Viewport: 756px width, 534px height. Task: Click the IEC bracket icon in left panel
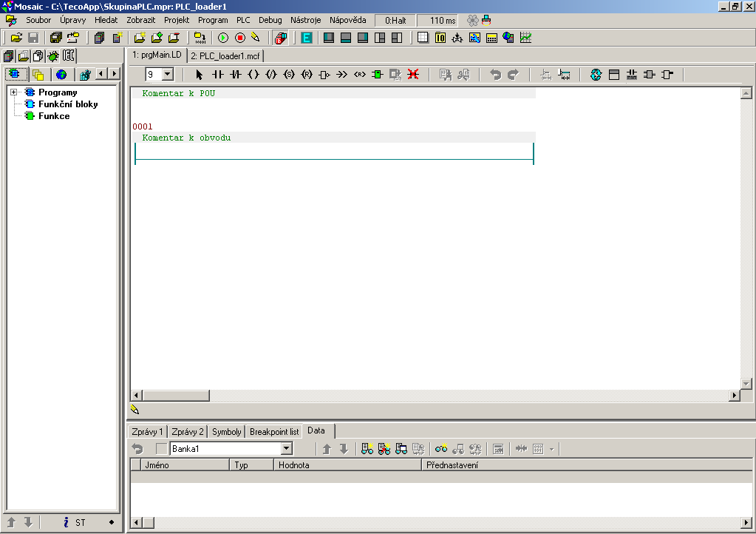(69, 56)
